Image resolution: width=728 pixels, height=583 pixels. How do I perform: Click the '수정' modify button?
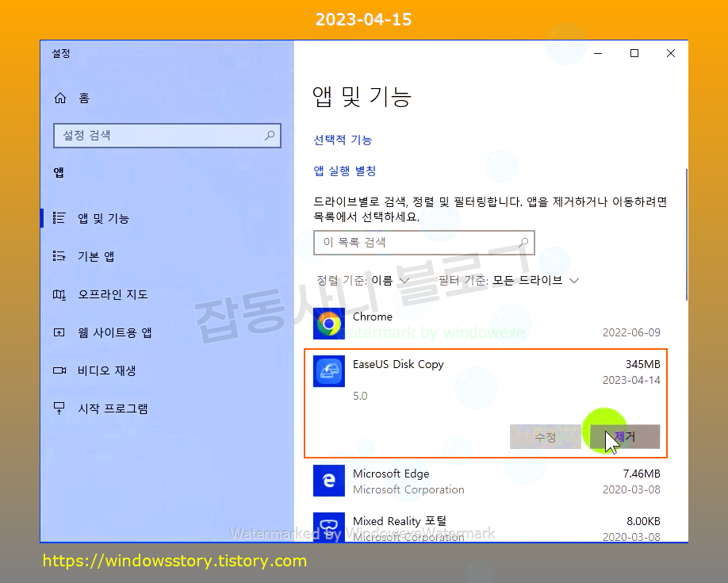546,437
